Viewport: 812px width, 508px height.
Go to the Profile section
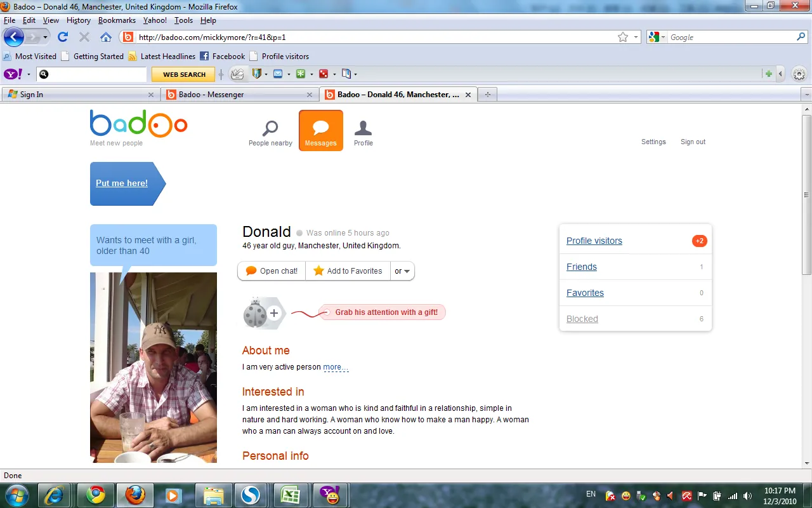363,133
